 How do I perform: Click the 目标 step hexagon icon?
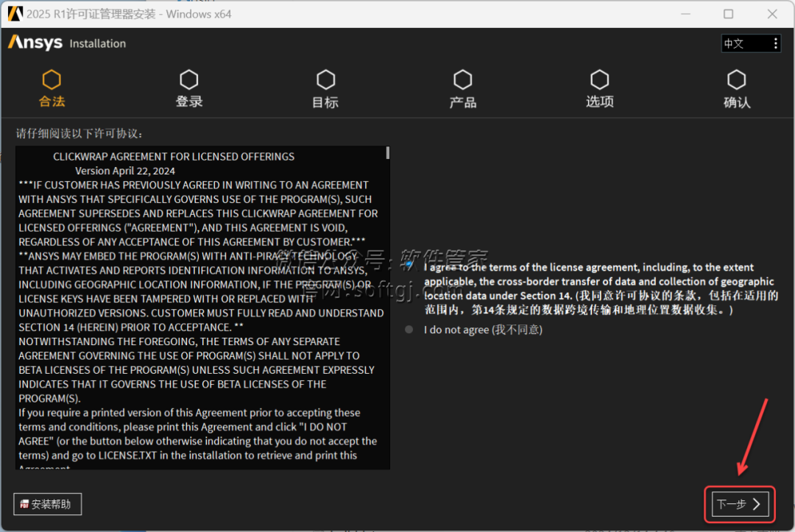coord(325,79)
